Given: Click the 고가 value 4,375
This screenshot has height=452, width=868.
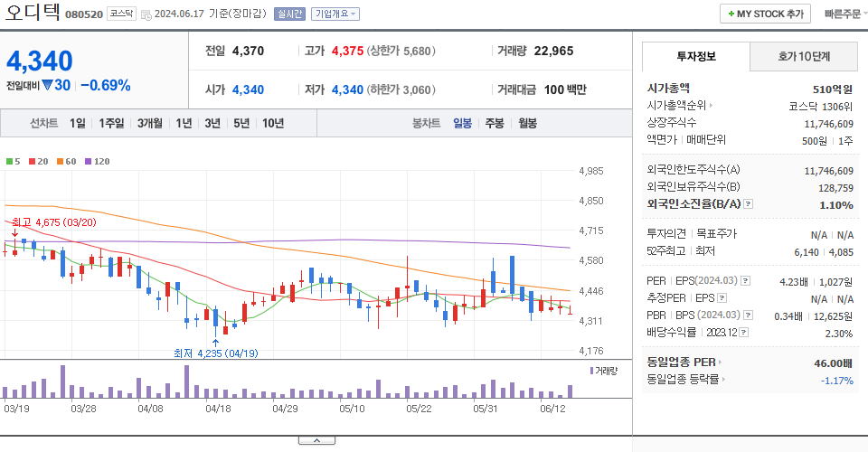Looking at the screenshot, I should (347, 51).
